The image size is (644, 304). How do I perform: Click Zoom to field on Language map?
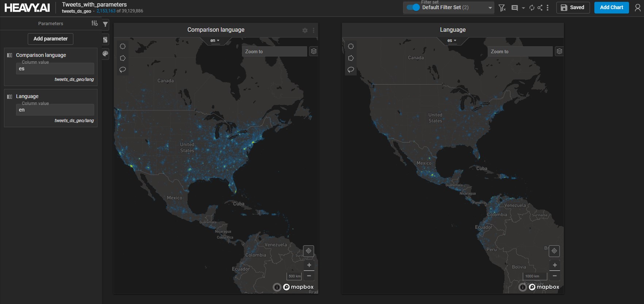520,52
